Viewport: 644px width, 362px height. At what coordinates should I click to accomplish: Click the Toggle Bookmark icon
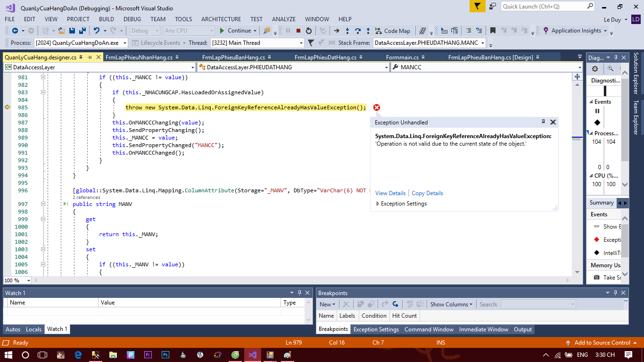(x=493, y=31)
